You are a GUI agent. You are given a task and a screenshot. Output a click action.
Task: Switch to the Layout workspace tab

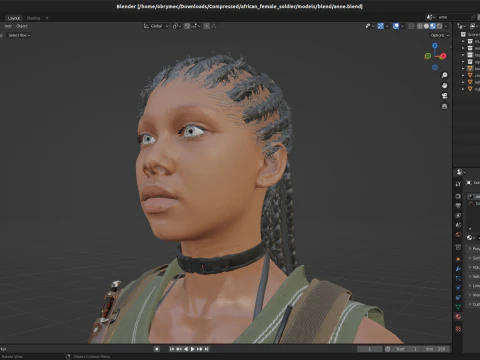tap(14, 18)
